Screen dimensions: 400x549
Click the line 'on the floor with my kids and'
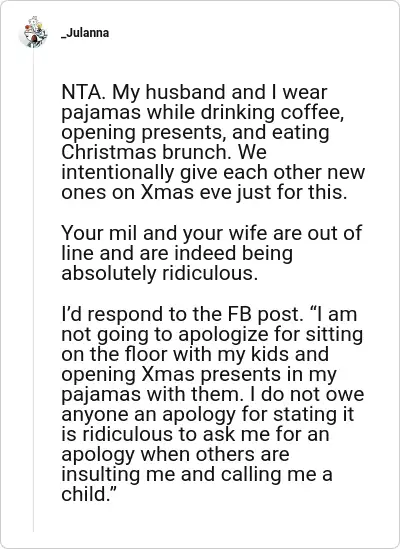(x=195, y=354)
